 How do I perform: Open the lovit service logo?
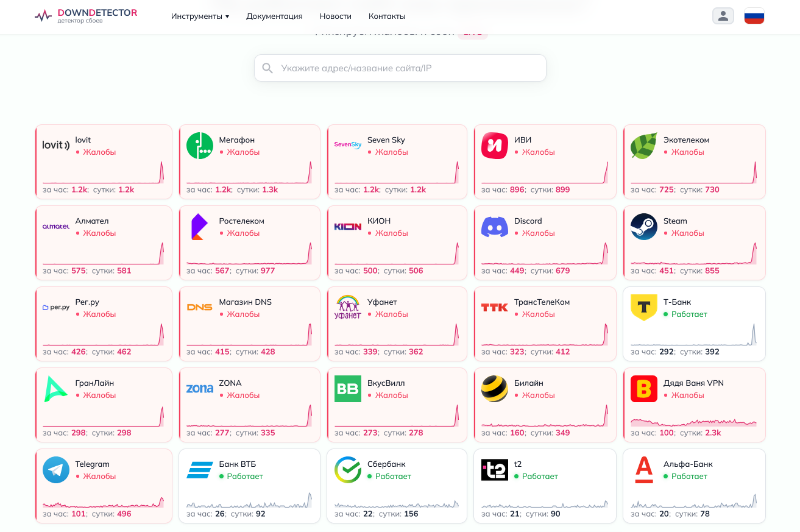coord(56,146)
